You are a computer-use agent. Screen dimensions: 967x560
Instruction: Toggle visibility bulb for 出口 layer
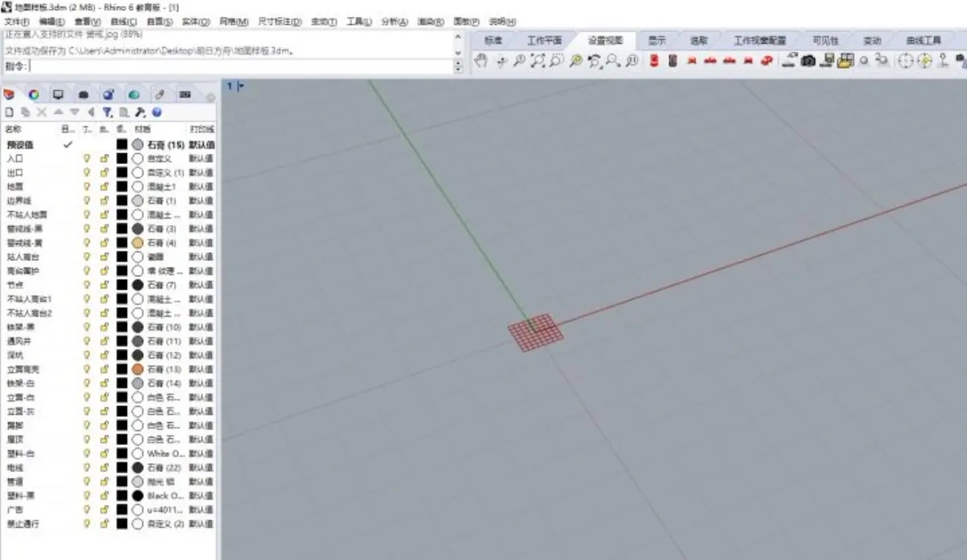coord(87,172)
